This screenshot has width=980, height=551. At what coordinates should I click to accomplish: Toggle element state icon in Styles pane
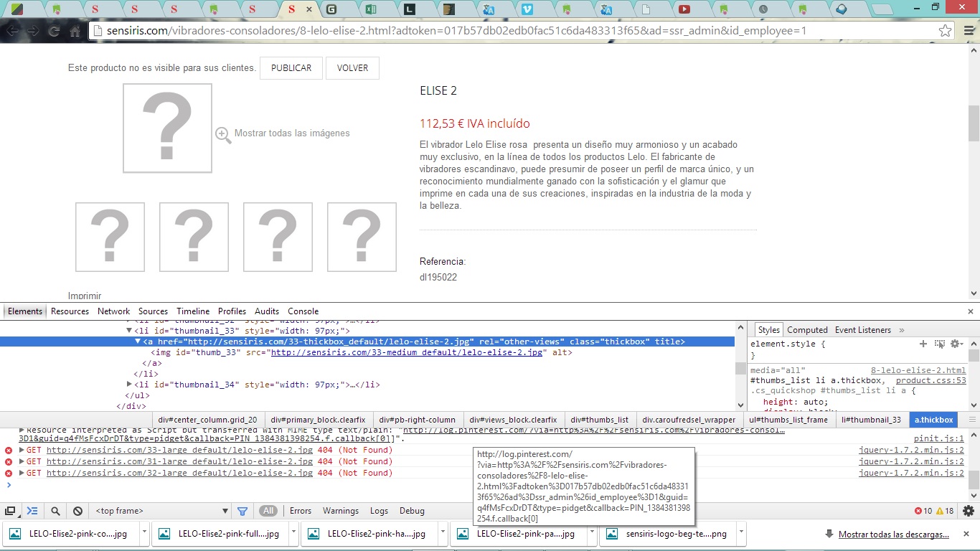[940, 344]
